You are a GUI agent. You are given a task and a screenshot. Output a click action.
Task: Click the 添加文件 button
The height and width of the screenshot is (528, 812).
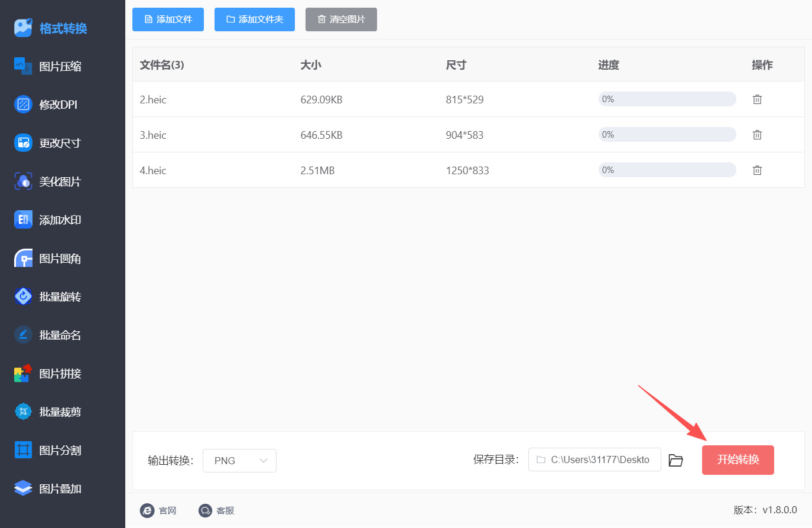click(x=168, y=19)
